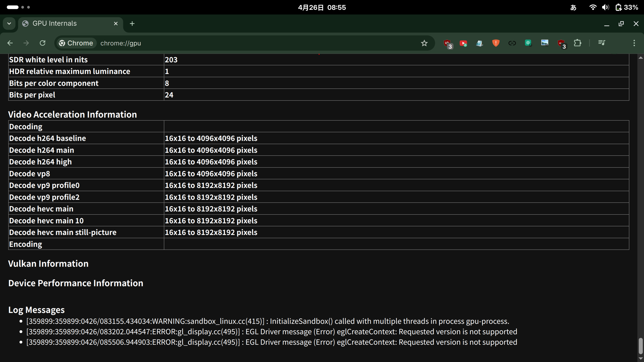This screenshot has height=362, width=644.
Task: Click the image picker extension icon
Action: click(545, 43)
